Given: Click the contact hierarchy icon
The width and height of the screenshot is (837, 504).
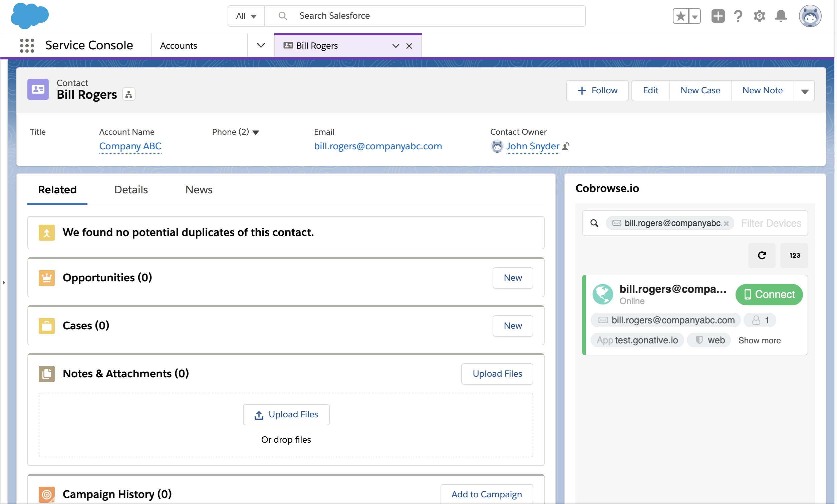Looking at the screenshot, I should point(129,95).
